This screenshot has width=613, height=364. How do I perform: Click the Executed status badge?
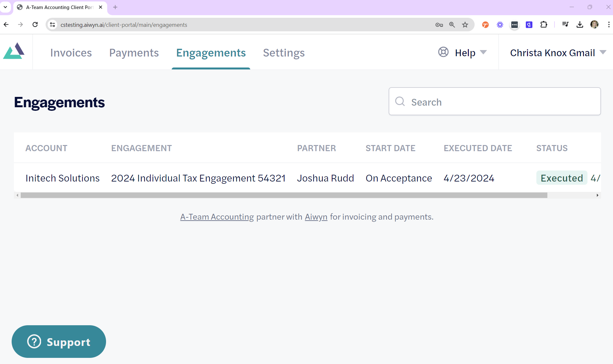tap(562, 178)
